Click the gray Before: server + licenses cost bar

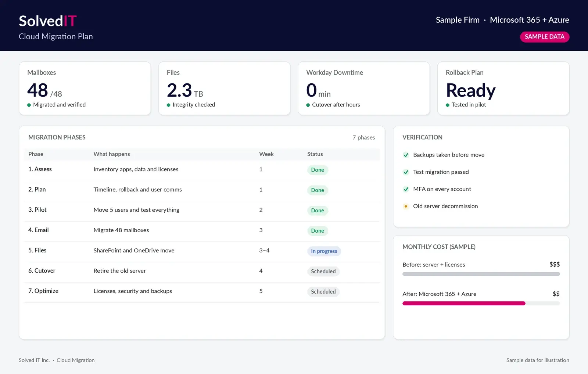point(481,274)
